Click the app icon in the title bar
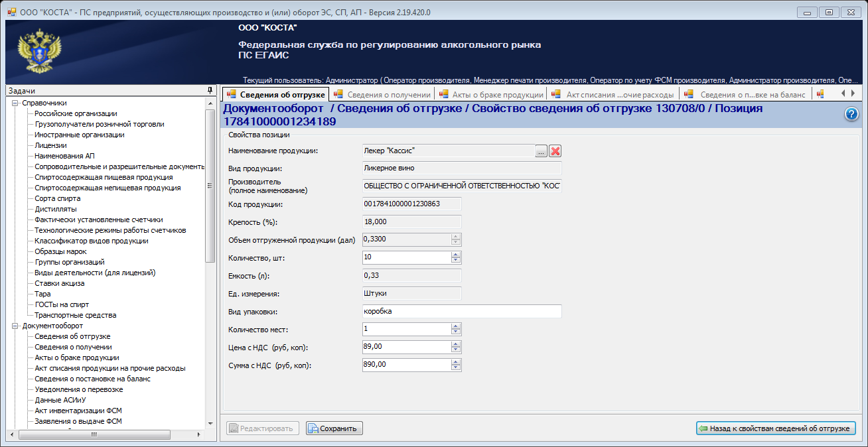The width and height of the screenshot is (868, 447). tap(11, 12)
